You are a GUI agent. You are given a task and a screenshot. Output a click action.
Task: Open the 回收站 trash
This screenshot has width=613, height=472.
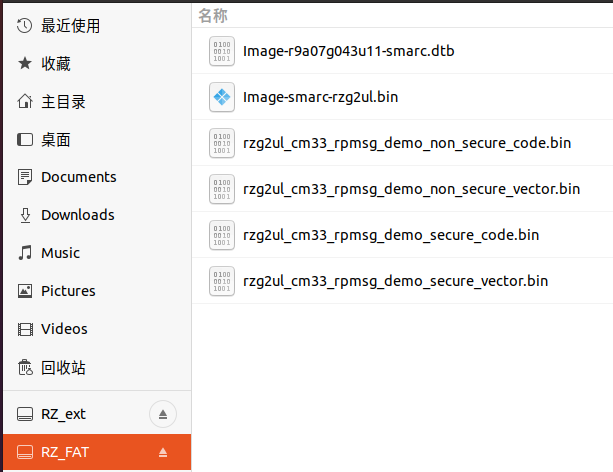(x=97, y=368)
